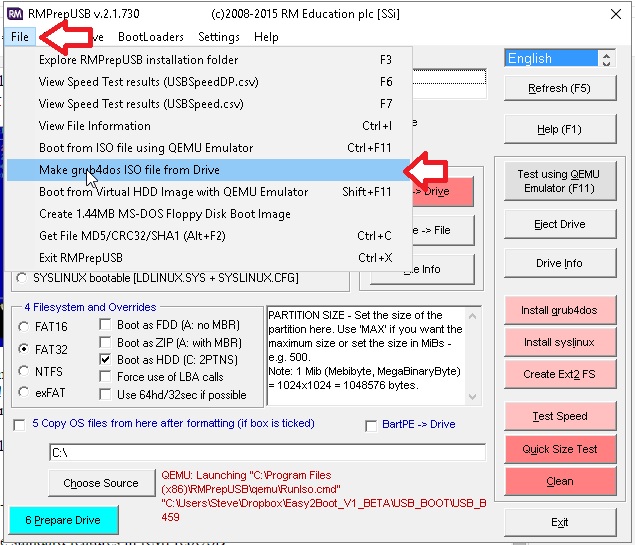
Task: Click the Exit button
Action: (x=560, y=522)
